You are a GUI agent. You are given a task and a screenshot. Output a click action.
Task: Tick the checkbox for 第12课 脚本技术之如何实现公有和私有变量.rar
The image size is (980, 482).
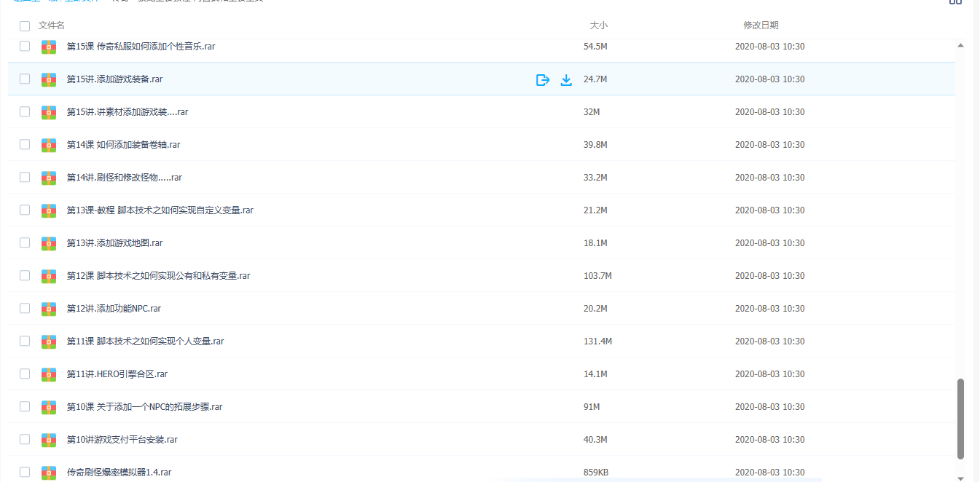[25, 276]
